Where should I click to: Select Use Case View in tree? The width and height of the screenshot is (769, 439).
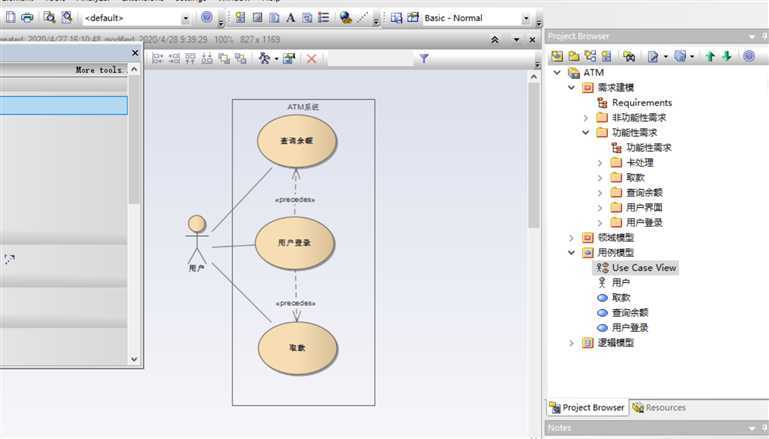tap(643, 268)
